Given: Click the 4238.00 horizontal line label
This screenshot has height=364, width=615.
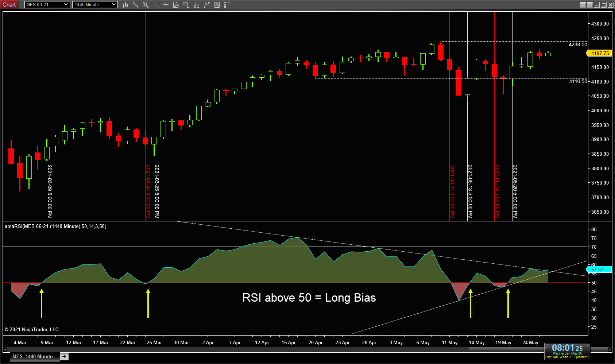Looking at the screenshot, I should tap(578, 44).
